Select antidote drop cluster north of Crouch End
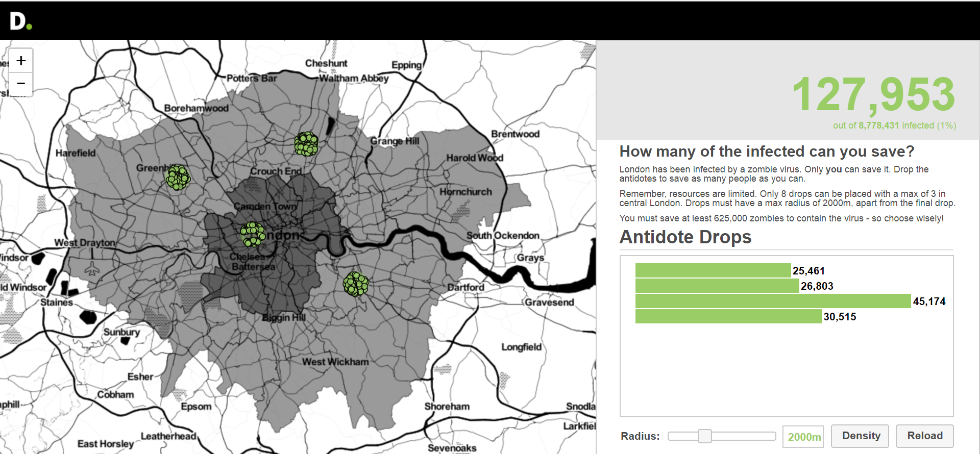 click(x=306, y=144)
